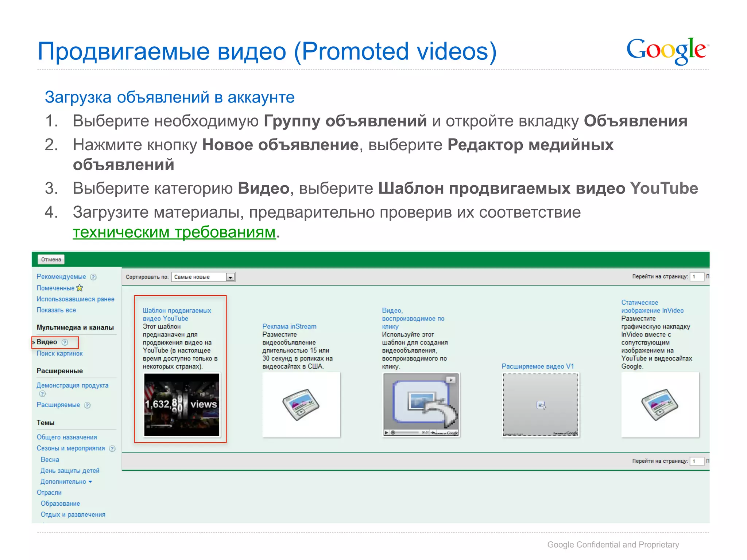Open Реклама inStream template title
This screenshot has height=560, width=747.
pos(289,327)
